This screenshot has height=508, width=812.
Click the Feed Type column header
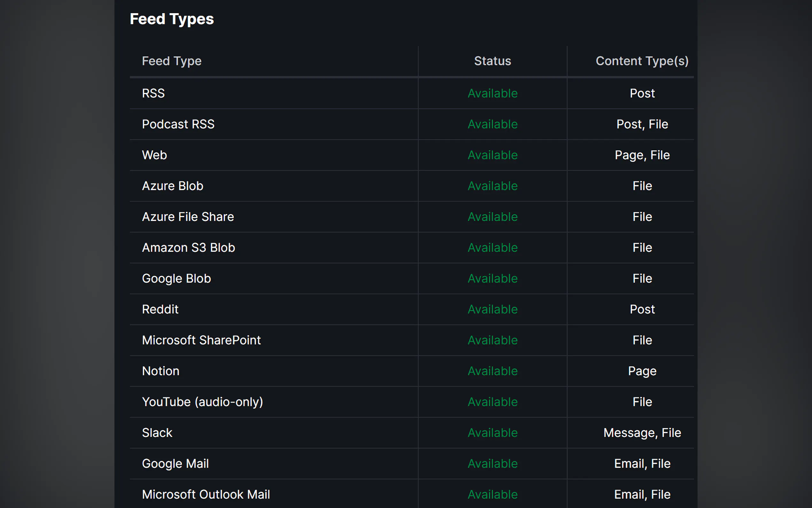click(172, 61)
